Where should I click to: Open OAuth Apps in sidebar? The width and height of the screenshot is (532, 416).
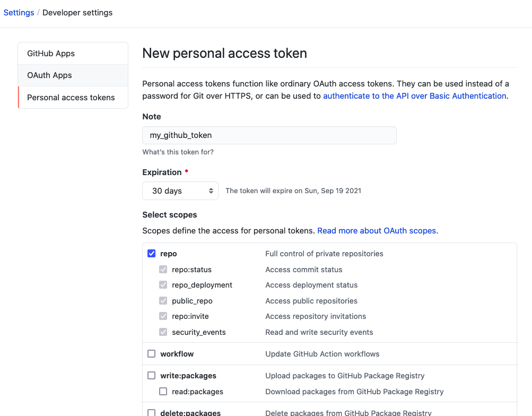click(x=73, y=75)
